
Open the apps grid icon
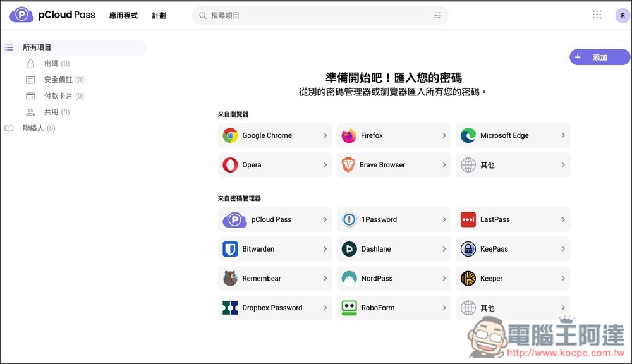[x=597, y=15]
